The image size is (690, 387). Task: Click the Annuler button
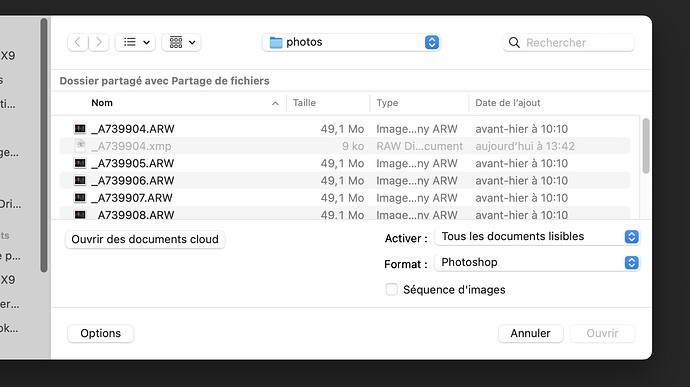point(531,333)
